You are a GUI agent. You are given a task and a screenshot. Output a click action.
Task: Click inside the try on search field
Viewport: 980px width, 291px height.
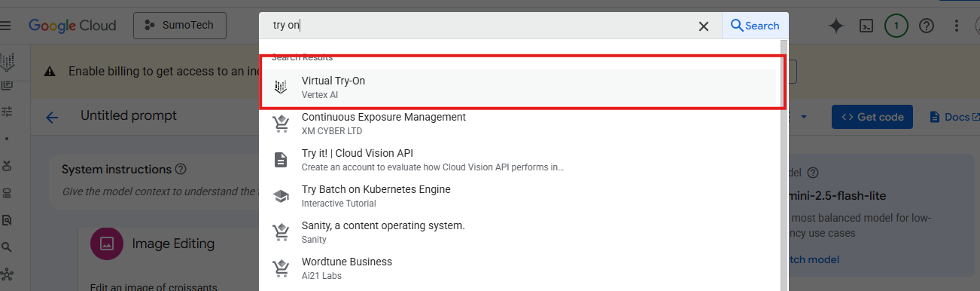pos(482,26)
